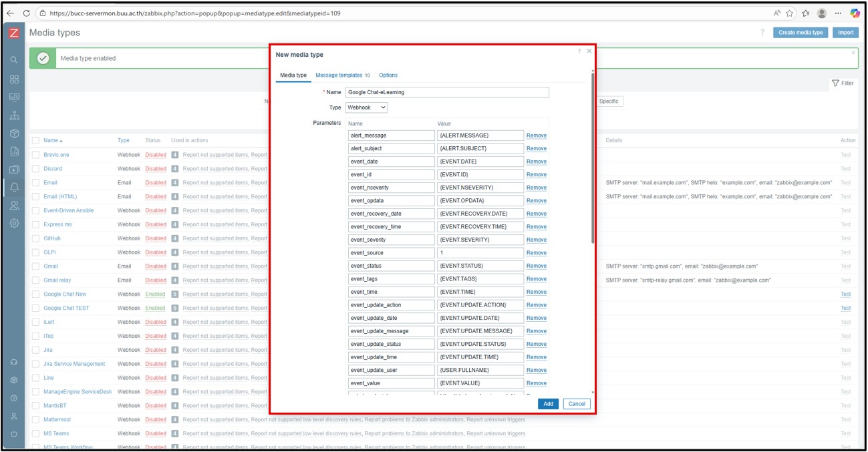This screenshot has height=452, width=868.
Task: Open the Administration gear icon in sidebar
Action: [x=14, y=224]
